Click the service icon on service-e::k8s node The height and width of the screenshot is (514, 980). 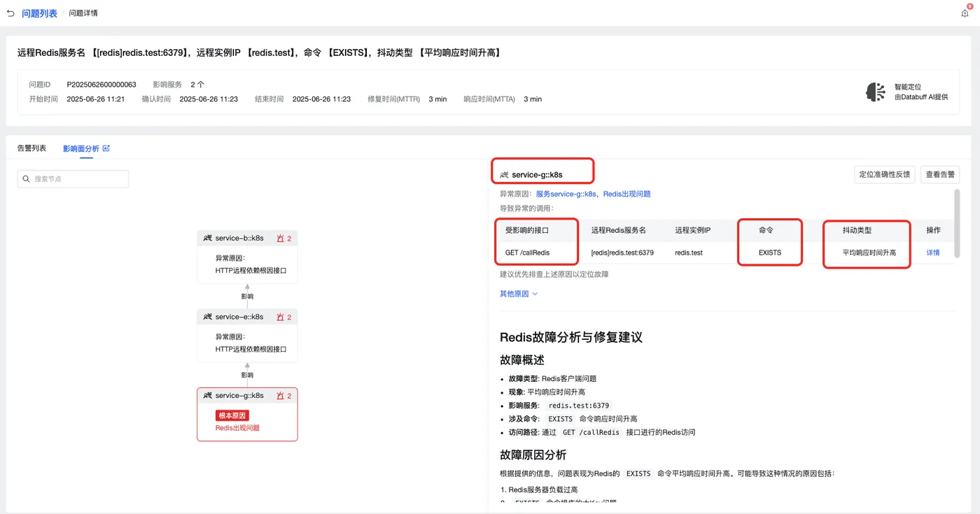(207, 317)
